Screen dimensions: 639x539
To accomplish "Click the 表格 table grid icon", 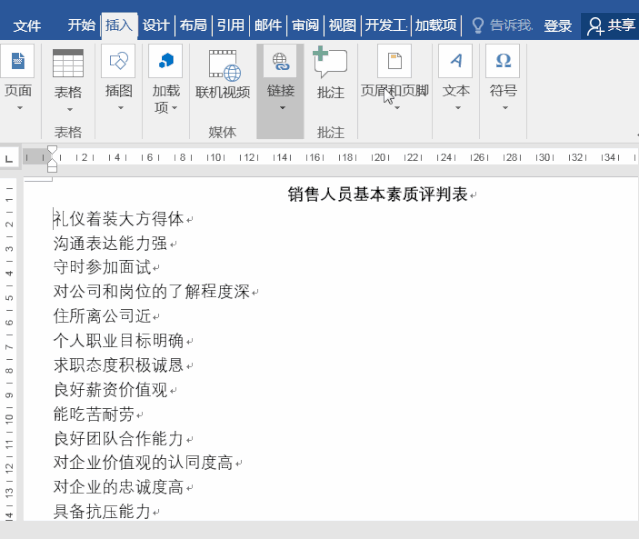I will click(x=68, y=63).
